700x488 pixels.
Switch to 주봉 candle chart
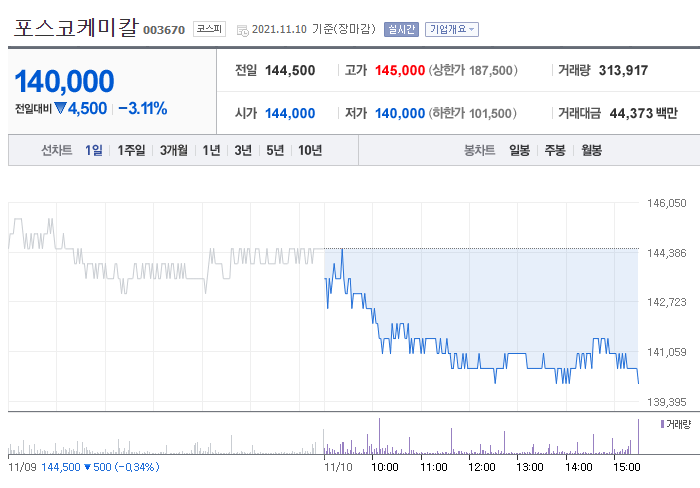tap(555, 150)
